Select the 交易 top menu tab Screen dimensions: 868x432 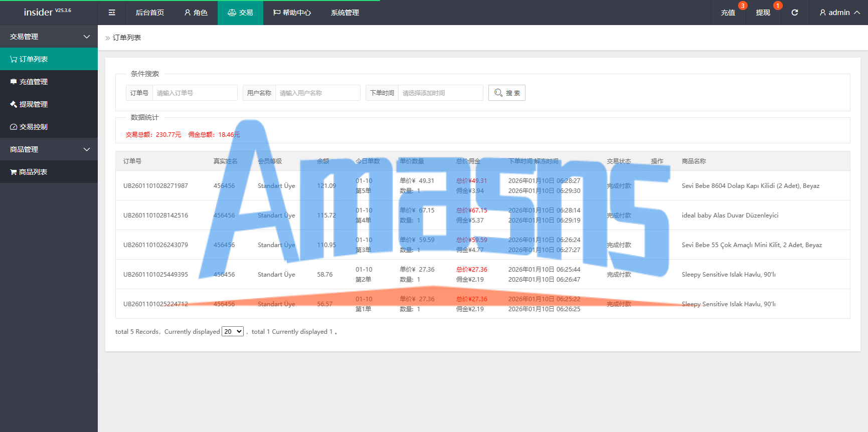pyautogui.click(x=240, y=13)
